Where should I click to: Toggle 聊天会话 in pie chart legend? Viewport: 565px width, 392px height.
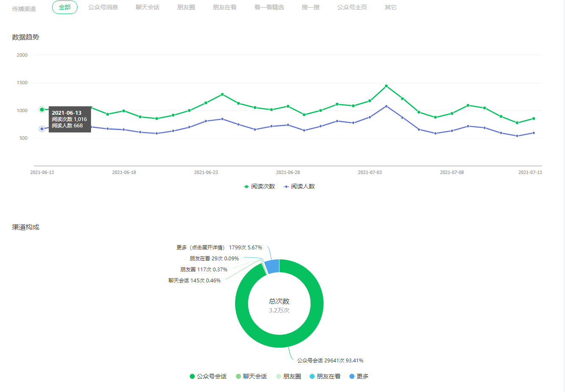[251, 376]
